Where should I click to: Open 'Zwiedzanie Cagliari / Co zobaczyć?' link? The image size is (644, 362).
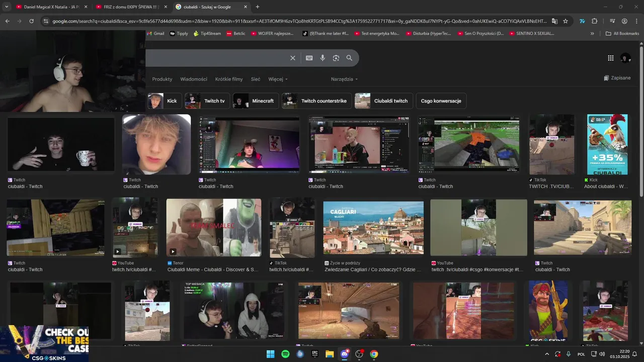pyautogui.click(x=373, y=269)
